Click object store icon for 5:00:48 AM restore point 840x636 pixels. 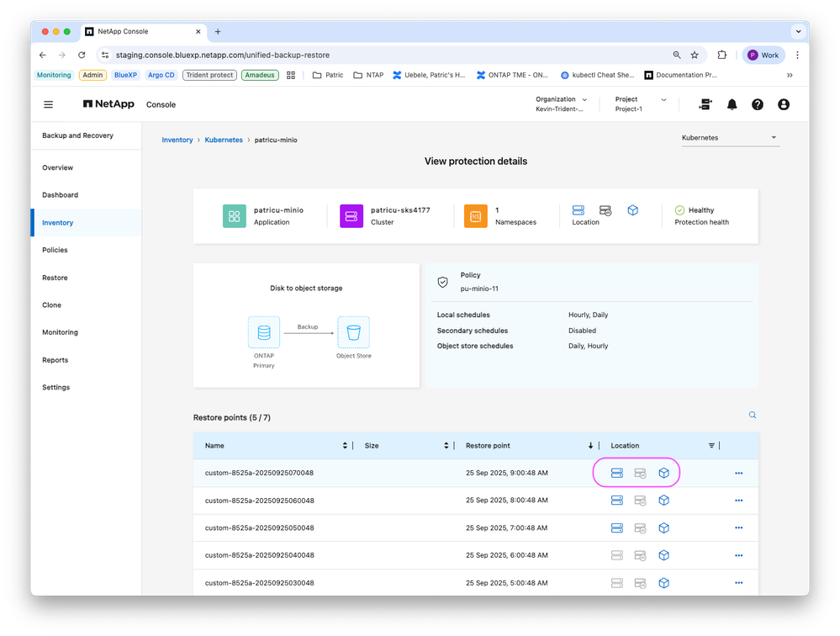pyautogui.click(x=663, y=583)
